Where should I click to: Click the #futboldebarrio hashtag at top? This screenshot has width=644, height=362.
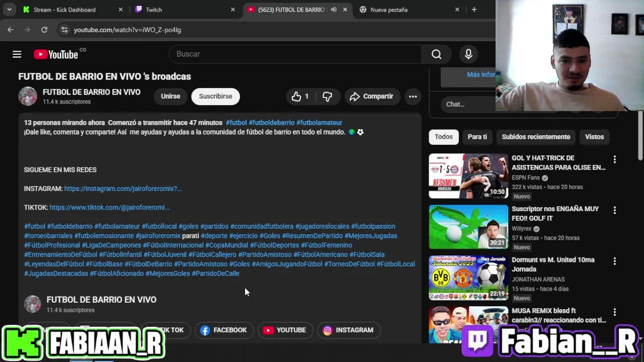coord(272,123)
